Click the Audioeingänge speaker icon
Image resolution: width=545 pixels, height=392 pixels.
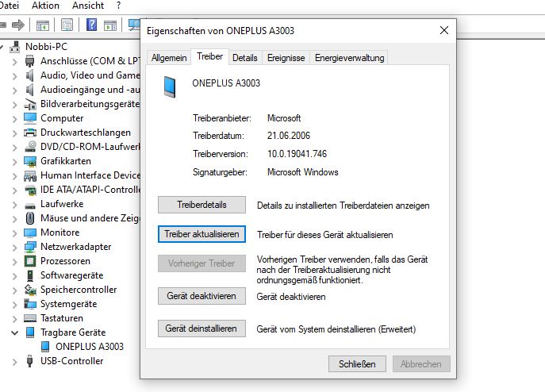pyautogui.click(x=30, y=90)
